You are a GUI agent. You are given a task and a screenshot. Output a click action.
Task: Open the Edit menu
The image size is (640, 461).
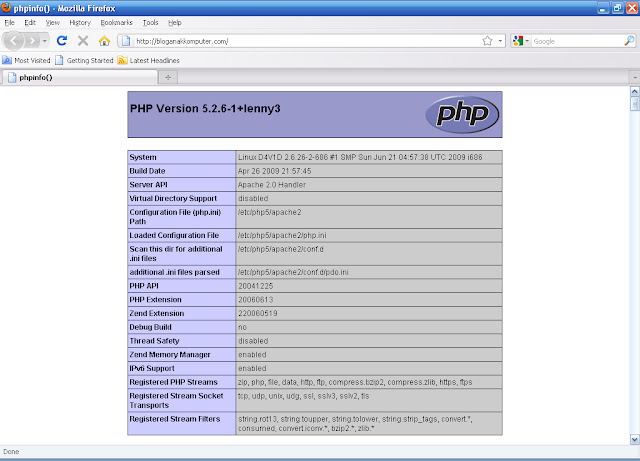click(x=30, y=23)
